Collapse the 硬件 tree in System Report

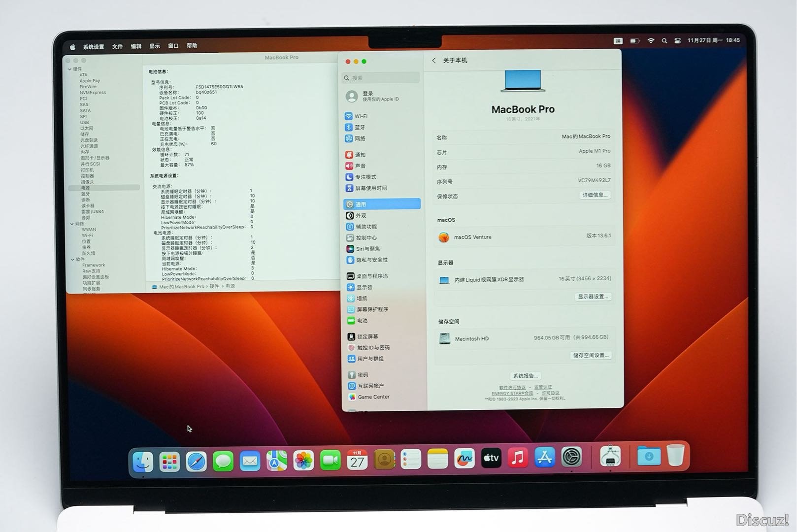point(70,69)
